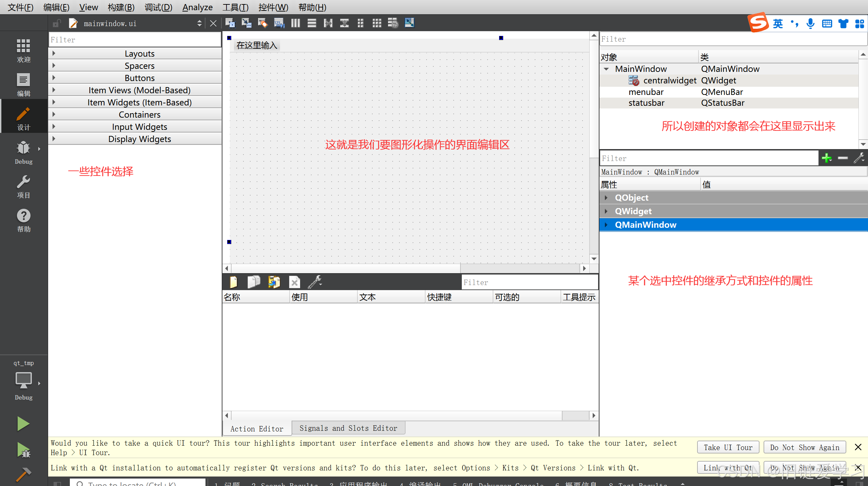Image resolution: width=868 pixels, height=486 pixels.
Task: Click Adjust Size toolbar icon
Action: pos(409,23)
